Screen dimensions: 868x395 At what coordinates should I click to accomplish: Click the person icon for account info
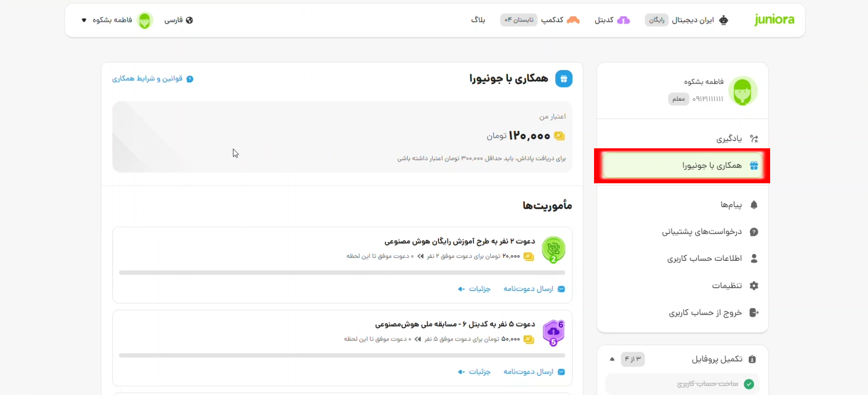point(754,258)
